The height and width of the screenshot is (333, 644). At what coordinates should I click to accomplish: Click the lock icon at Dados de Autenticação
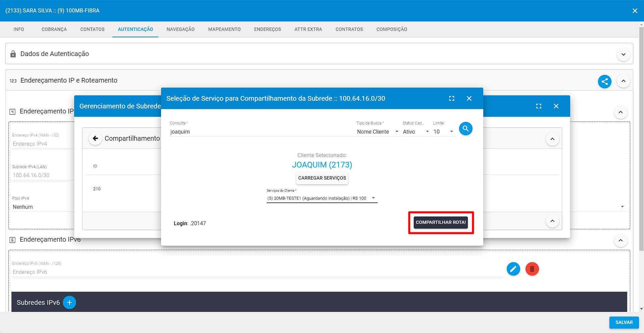click(13, 54)
